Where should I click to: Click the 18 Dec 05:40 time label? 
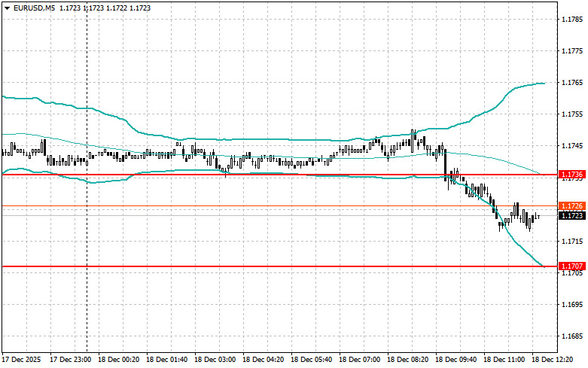point(311,360)
